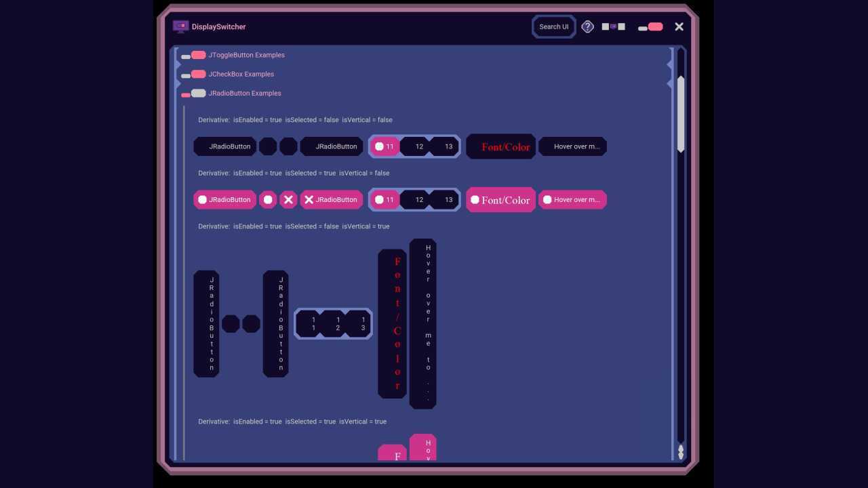Screen dimensions: 868x488
Task: Toggle the pink switch in title bar
Action: tap(650, 26)
